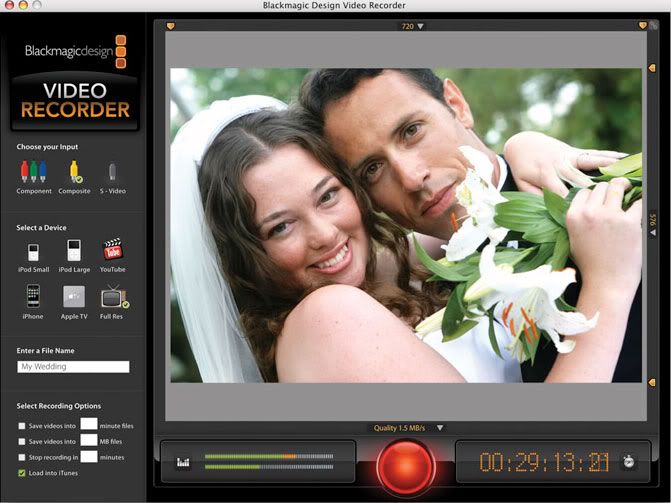Choose the Apple TV device preset
This screenshot has width=671, height=503.
tap(74, 296)
